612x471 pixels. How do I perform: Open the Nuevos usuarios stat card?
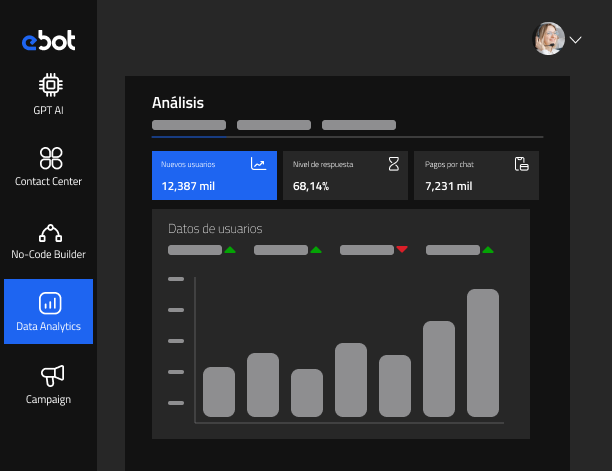[x=214, y=175]
